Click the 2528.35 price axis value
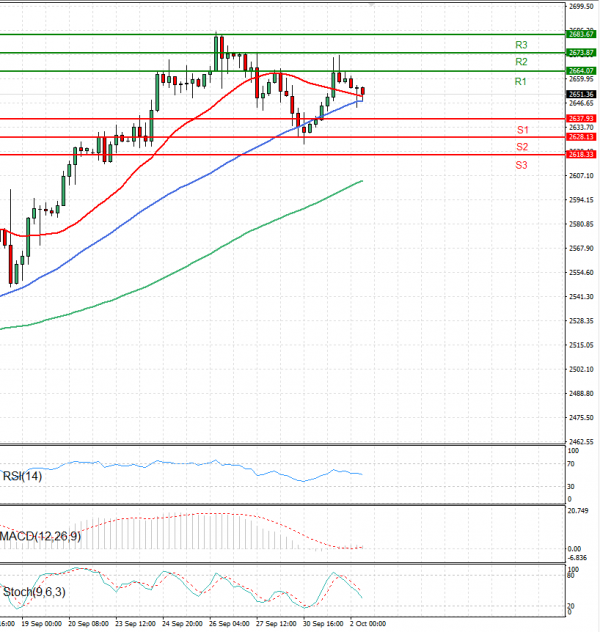Viewport: 600px width, 632px height. (581, 321)
